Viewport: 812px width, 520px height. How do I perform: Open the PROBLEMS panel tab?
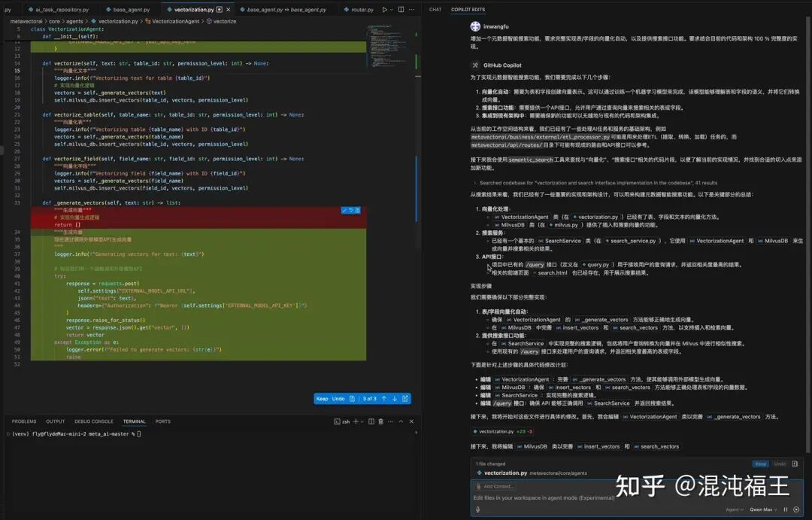click(24, 421)
